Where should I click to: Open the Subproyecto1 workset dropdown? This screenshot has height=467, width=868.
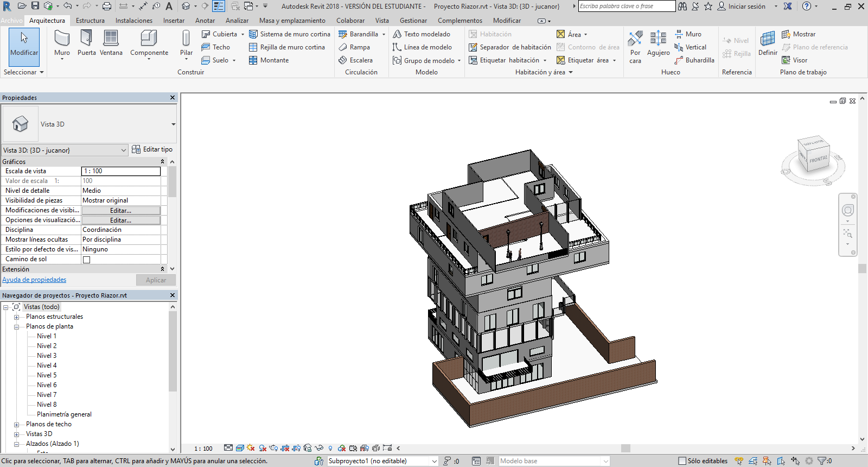434,461
